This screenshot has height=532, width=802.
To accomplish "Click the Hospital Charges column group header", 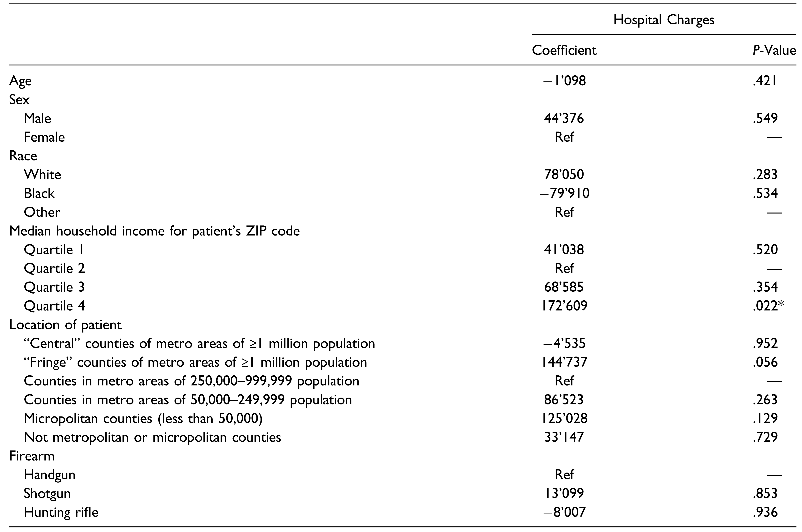I will pos(664,20).
